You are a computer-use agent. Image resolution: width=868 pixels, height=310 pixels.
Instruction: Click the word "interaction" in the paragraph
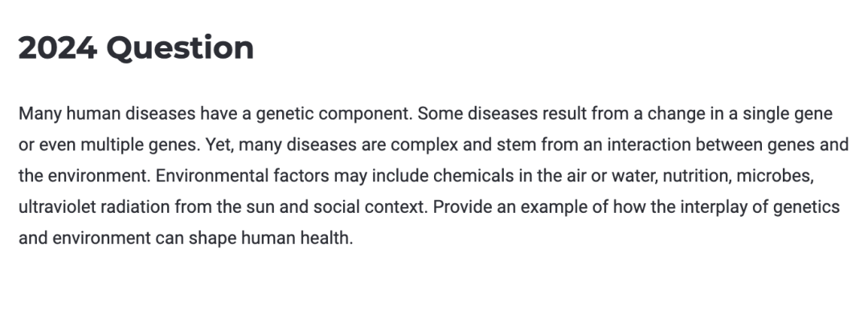649,145
